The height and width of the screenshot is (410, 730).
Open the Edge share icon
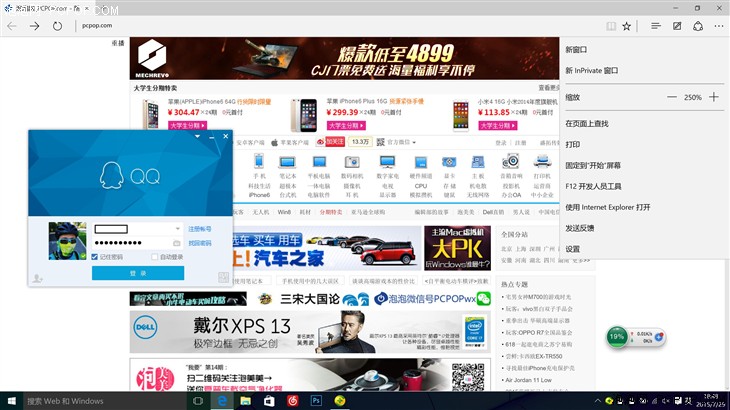pyautogui.click(x=698, y=26)
